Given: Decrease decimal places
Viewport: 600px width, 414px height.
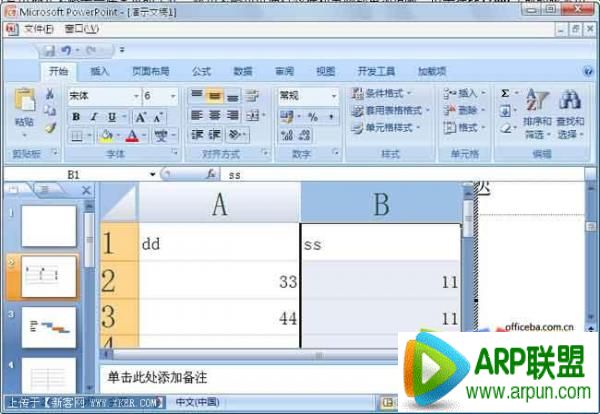Looking at the screenshot, I should [305, 135].
